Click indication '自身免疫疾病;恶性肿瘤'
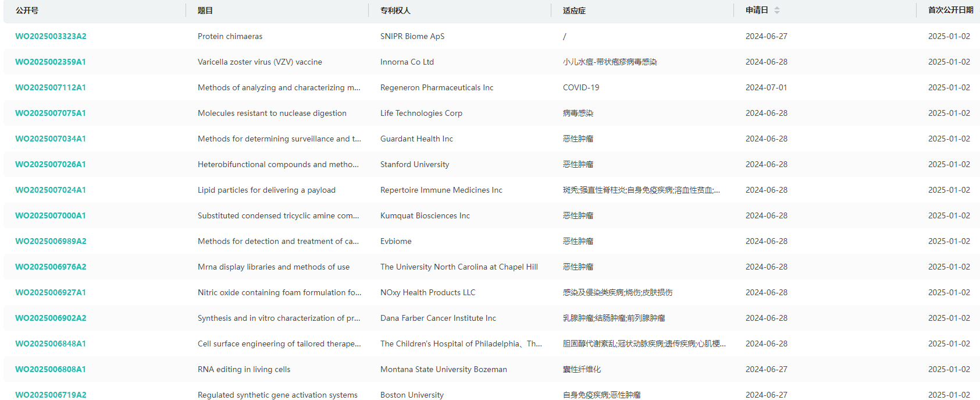The height and width of the screenshot is (400, 980). pos(602,395)
